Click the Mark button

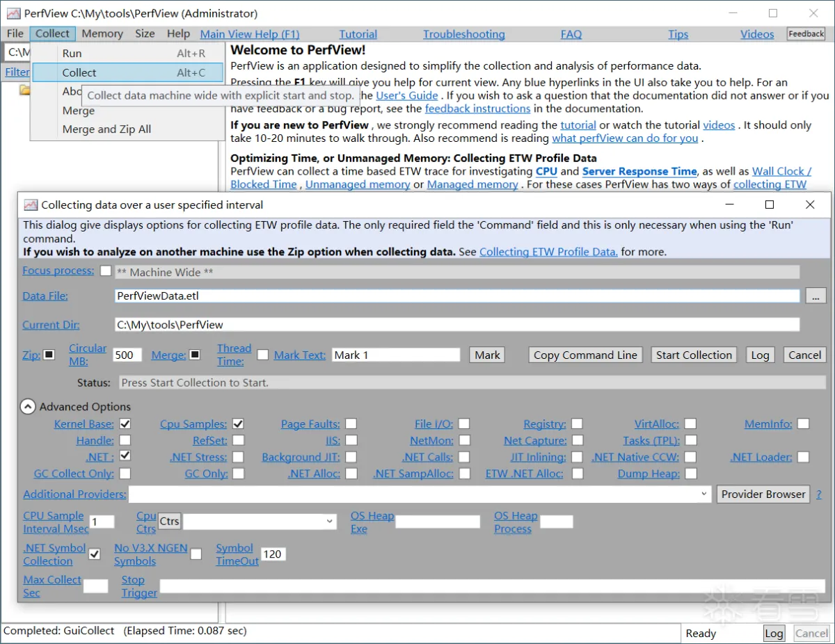(x=487, y=355)
